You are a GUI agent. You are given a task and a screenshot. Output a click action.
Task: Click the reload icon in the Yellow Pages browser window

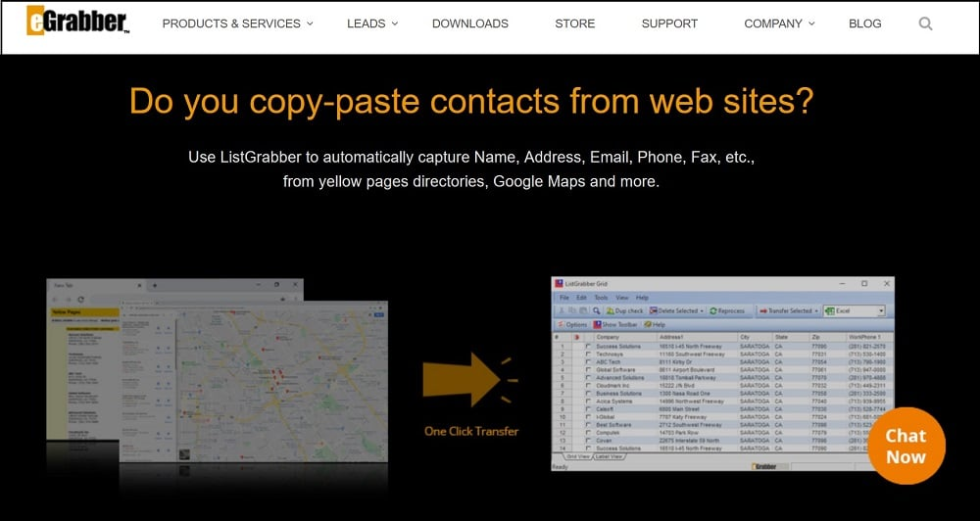pos(80,300)
